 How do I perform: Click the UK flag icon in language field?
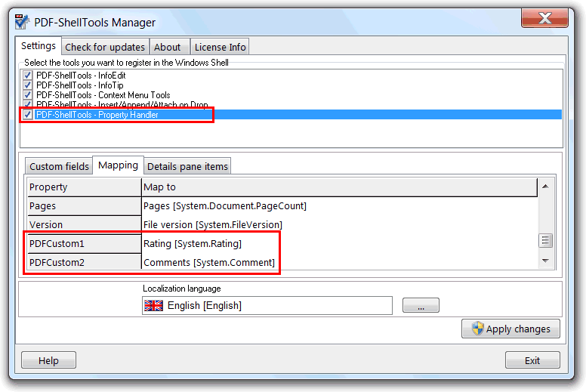click(x=153, y=306)
